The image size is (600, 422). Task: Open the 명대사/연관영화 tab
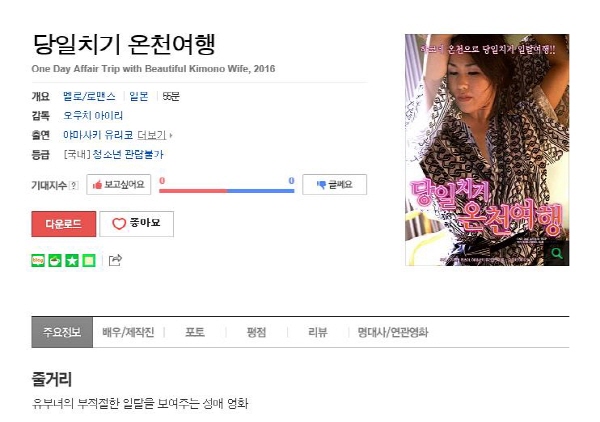pyautogui.click(x=393, y=332)
